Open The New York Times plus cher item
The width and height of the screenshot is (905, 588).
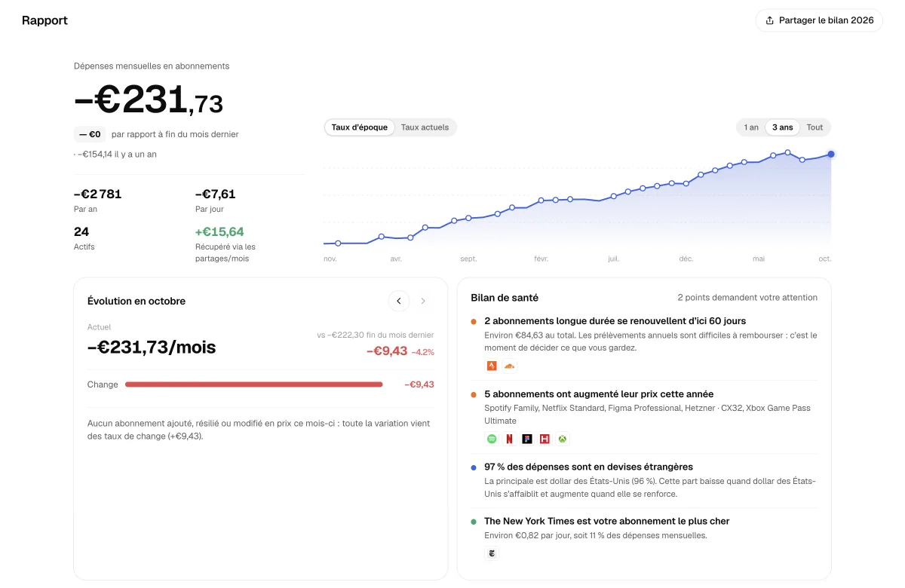644,539
